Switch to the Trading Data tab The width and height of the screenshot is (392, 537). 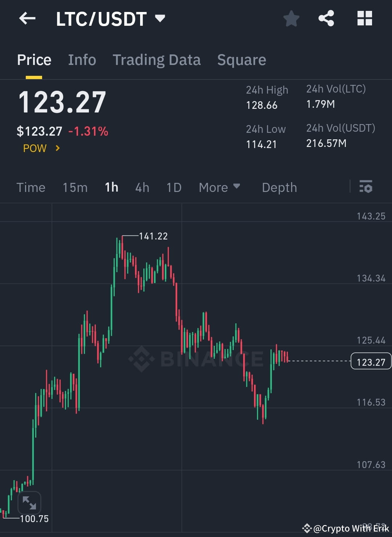point(157,60)
